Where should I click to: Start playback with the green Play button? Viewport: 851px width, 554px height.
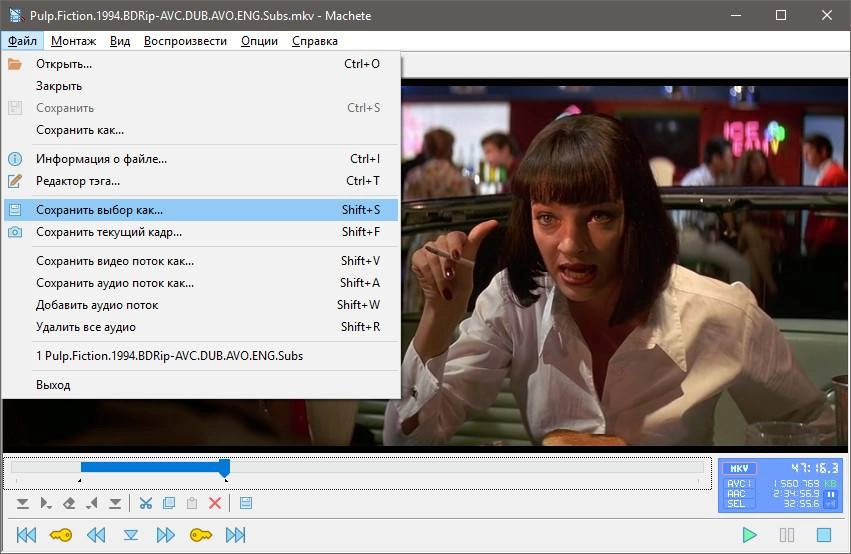click(750, 535)
